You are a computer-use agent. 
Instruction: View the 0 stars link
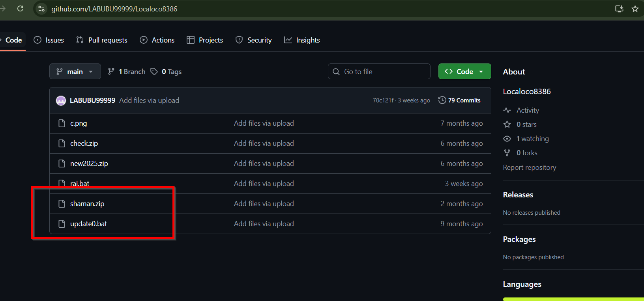pos(526,124)
